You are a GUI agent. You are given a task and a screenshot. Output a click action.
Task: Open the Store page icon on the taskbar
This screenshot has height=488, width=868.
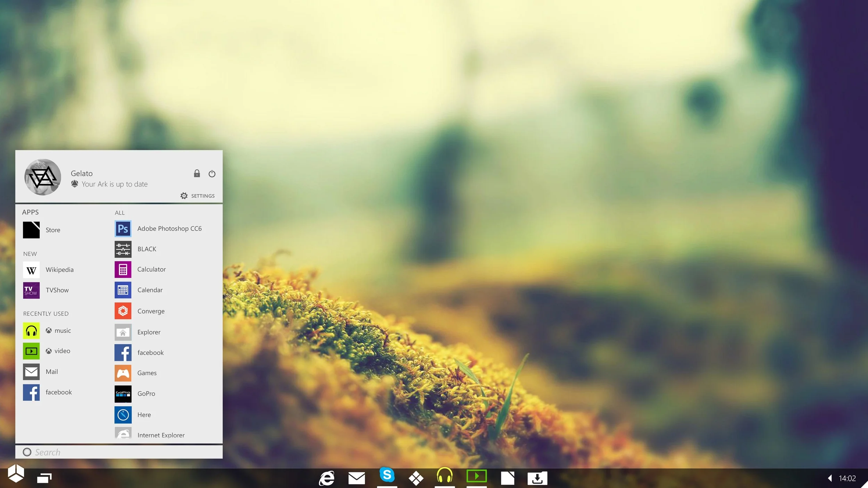[507, 478]
